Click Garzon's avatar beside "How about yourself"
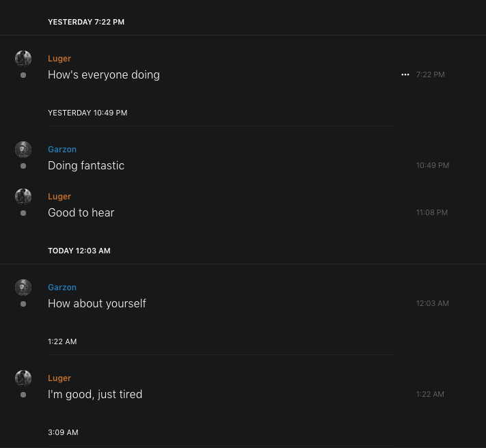The height and width of the screenshot is (448, 486). click(x=23, y=287)
